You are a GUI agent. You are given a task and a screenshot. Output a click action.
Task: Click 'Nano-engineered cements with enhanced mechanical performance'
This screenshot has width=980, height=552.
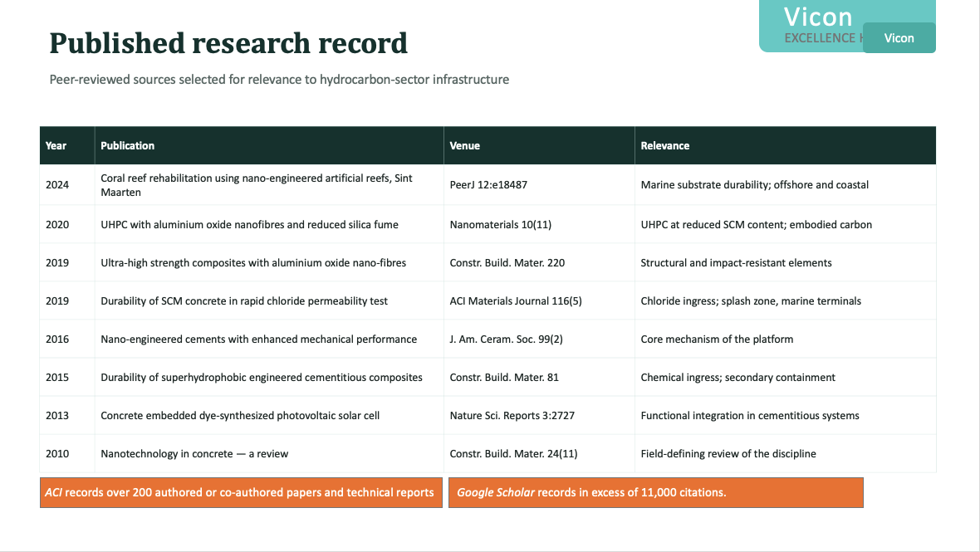tap(269, 339)
